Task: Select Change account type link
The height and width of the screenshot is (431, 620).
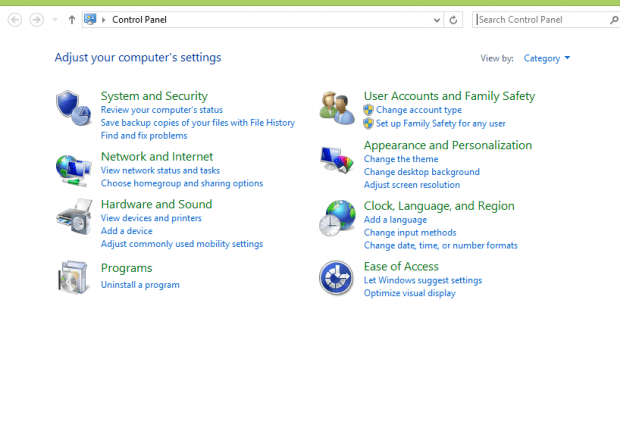Action: point(419,110)
